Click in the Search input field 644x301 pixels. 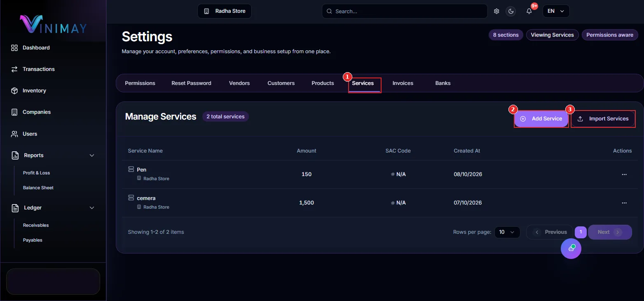(x=405, y=11)
